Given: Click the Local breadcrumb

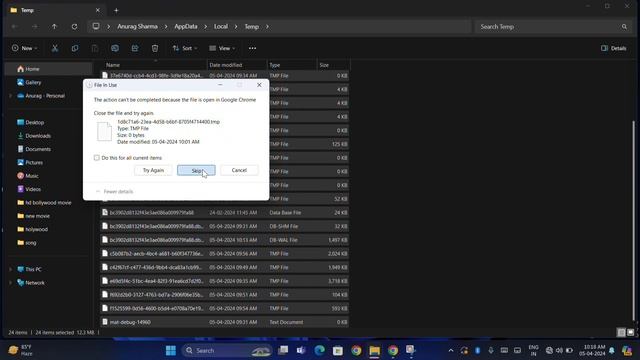Looking at the screenshot, I should point(221,27).
